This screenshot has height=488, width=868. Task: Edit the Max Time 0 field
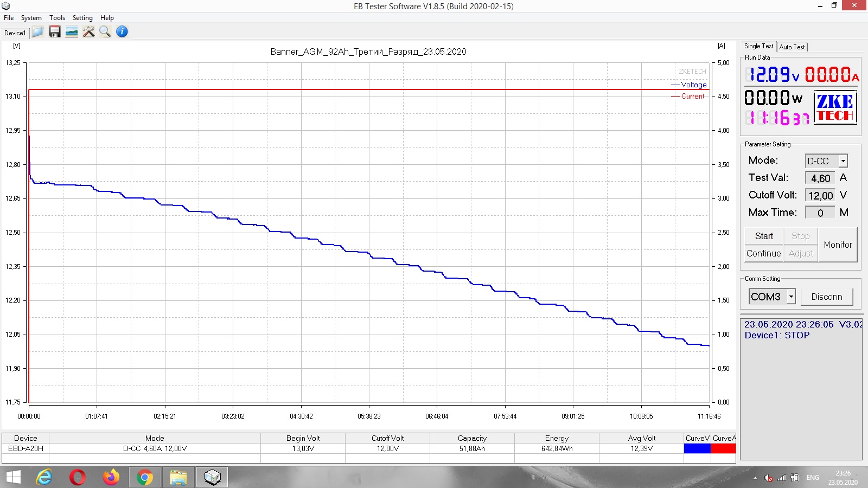[820, 213]
